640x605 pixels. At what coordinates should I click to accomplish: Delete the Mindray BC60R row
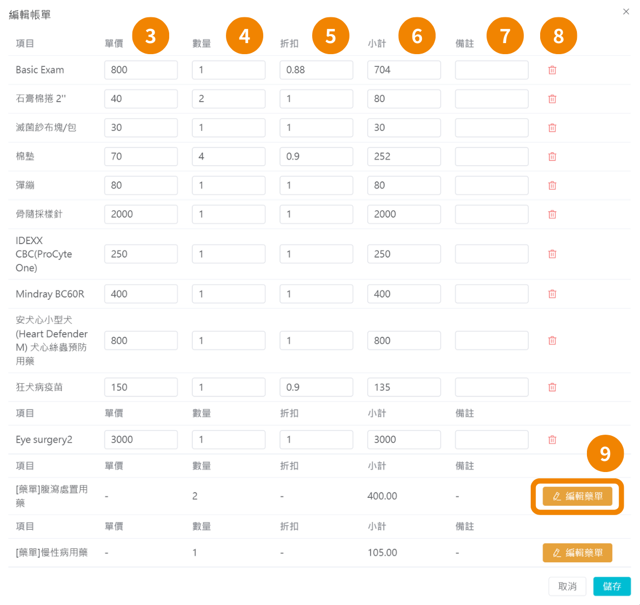pyautogui.click(x=552, y=294)
